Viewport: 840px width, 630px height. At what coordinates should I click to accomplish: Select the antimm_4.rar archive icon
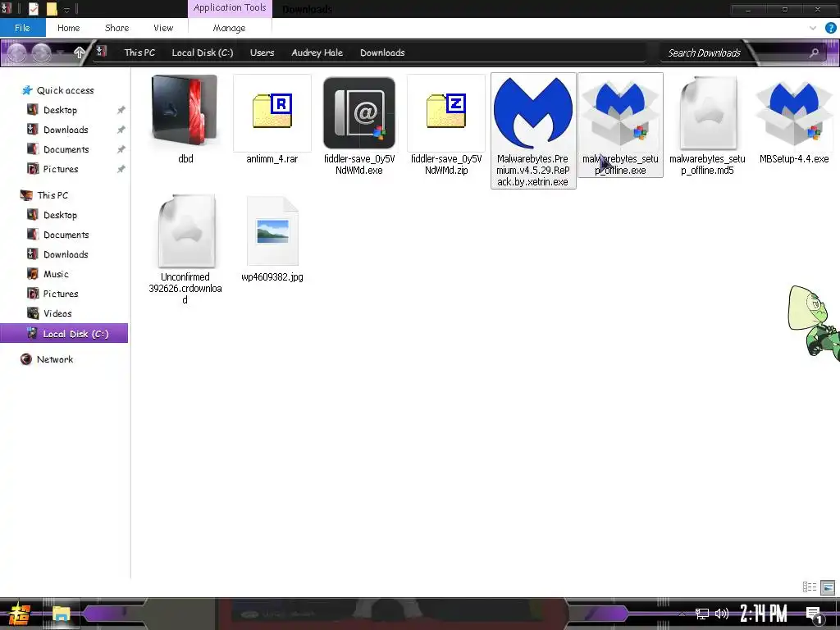(x=272, y=112)
